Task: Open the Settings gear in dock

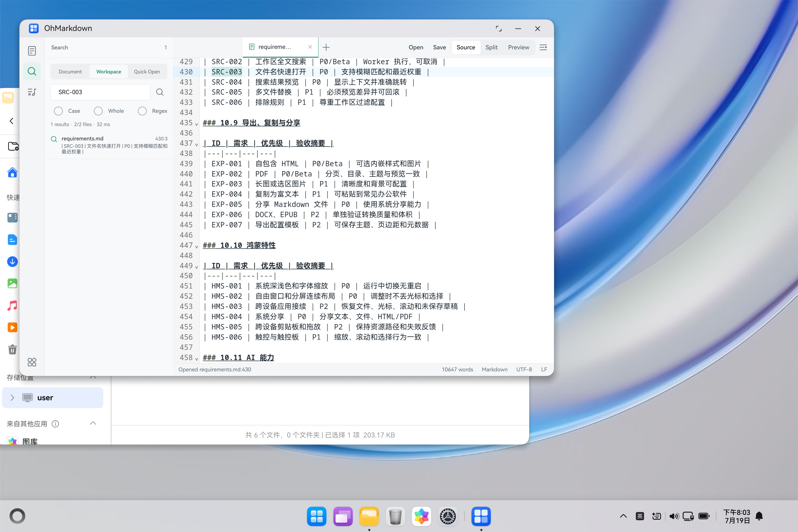Action: 448,516
